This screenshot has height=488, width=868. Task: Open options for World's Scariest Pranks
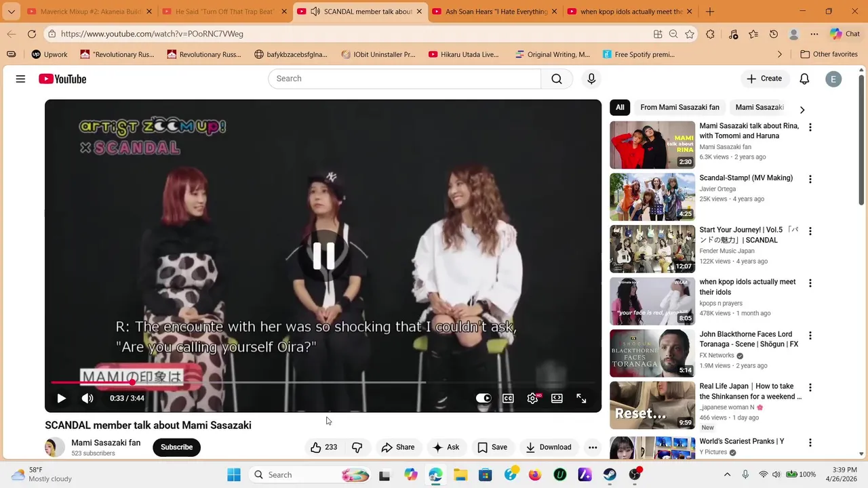[810, 443]
